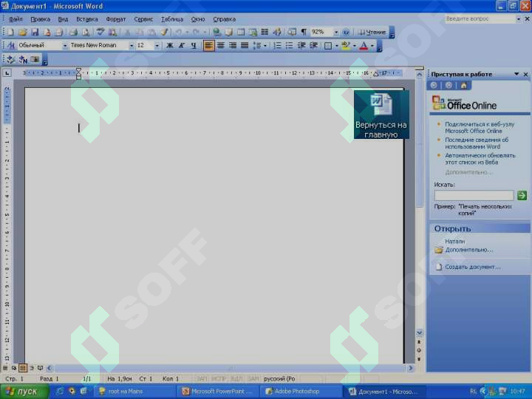Viewport: 532px width, 399px height.
Task: Click Подключиться к веб-узлу Microsoft Office Online link
Action: pyautogui.click(x=480, y=128)
